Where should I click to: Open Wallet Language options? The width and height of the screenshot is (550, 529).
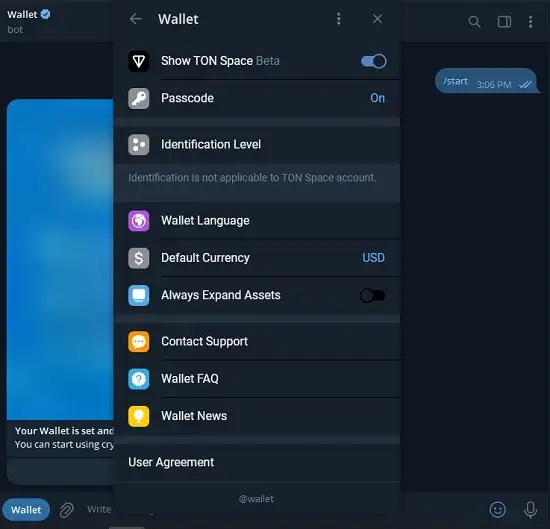(257, 221)
